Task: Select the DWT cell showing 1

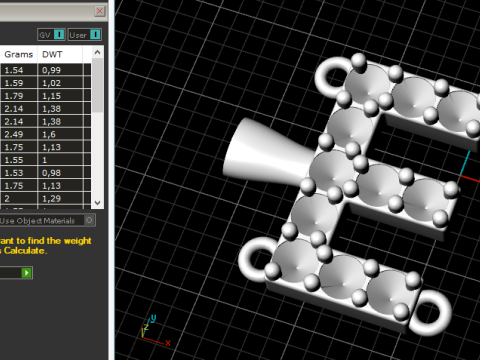Action: click(x=60, y=160)
